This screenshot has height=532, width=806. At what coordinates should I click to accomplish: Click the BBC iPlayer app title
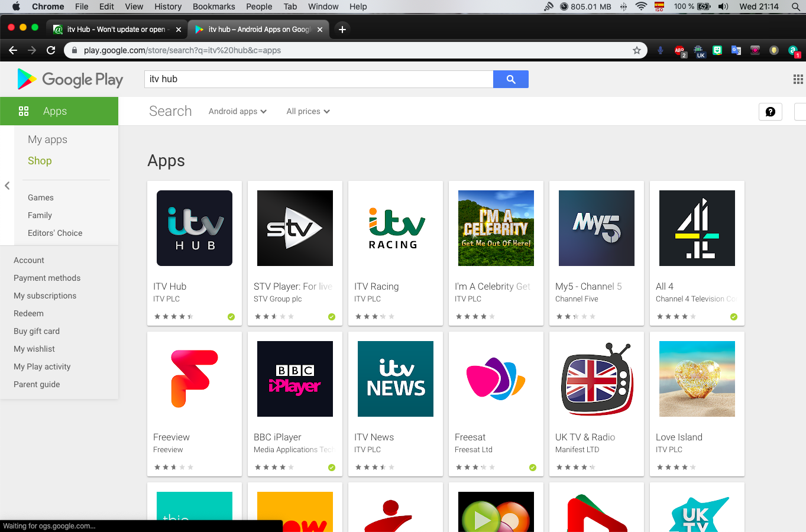(x=277, y=437)
